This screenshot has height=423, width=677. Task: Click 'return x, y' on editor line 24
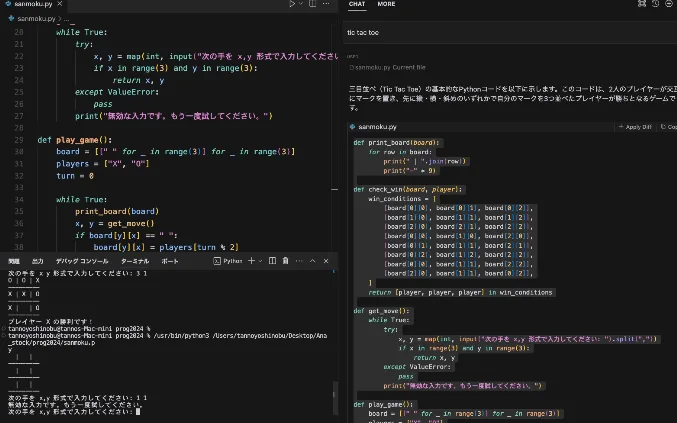pos(138,80)
